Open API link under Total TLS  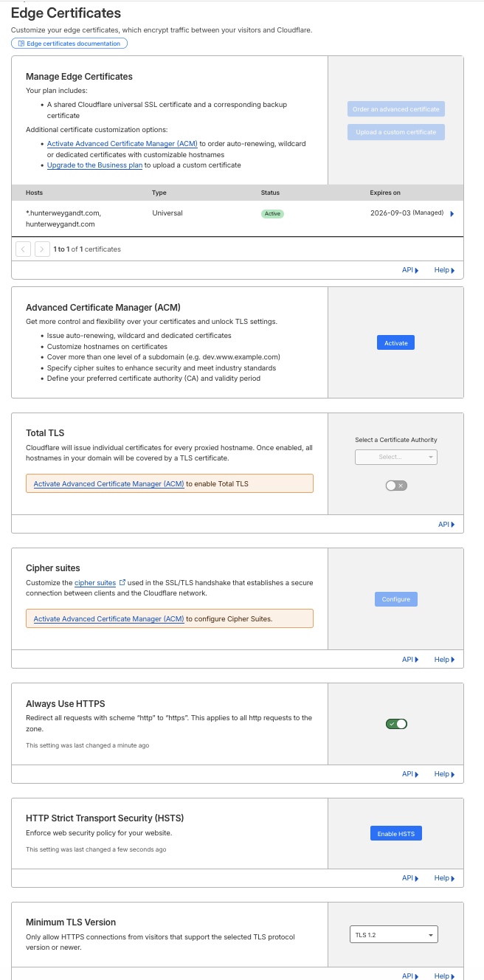(446, 525)
